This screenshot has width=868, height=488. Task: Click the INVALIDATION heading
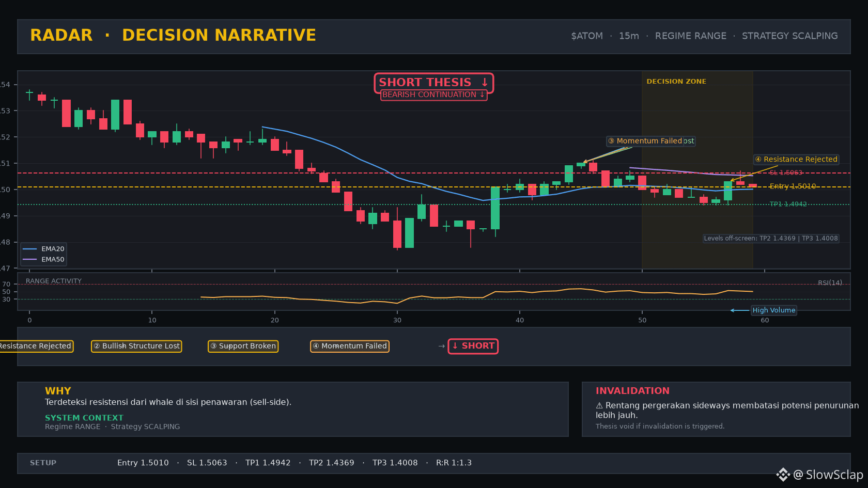[x=632, y=391]
